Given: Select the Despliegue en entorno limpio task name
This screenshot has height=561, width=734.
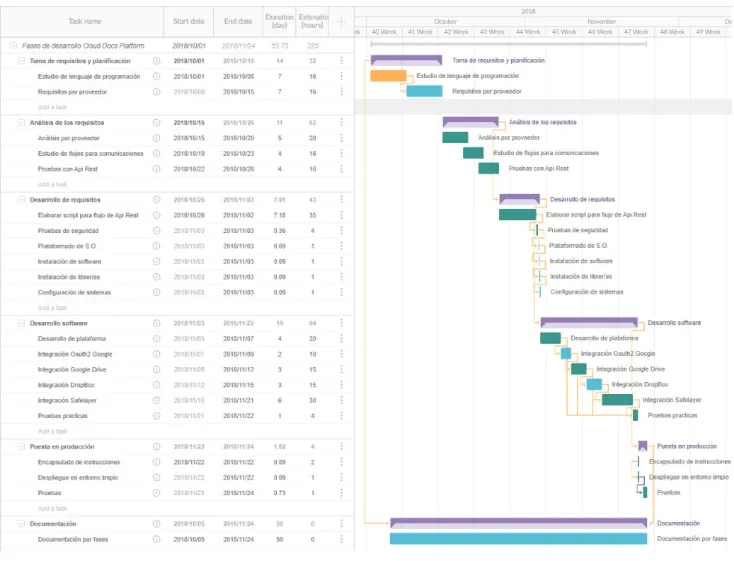Looking at the screenshot, I should (78, 478).
